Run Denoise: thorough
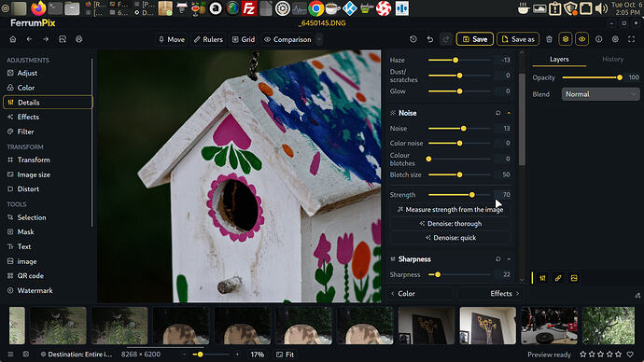The image size is (644, 362). (x=450, y=224)
